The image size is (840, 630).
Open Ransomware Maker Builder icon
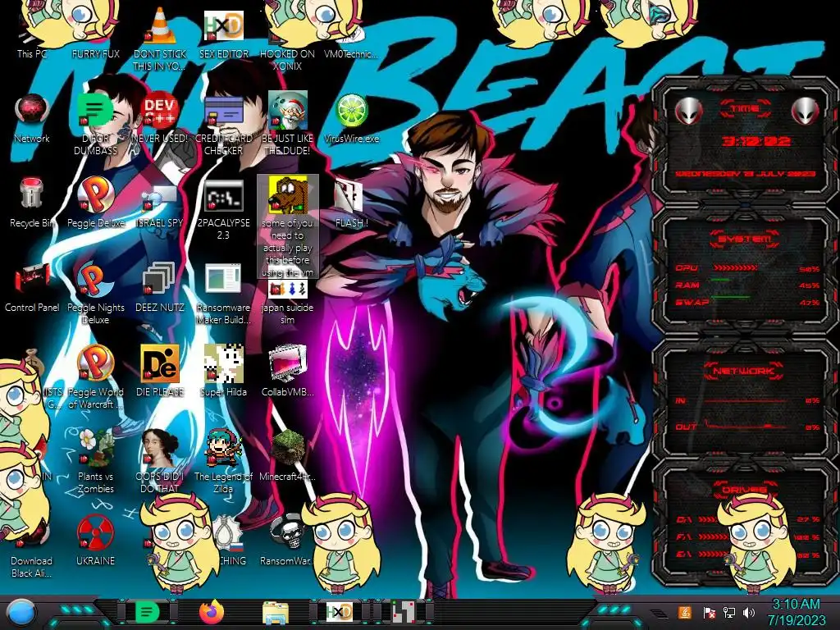(x=223, y=279)
